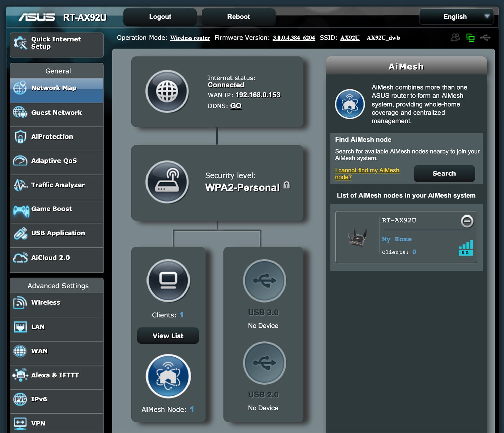Open WAN advanced settings
Image resolution: width=504 pixels, height=433 pixels.
click(x=57, y=353)
